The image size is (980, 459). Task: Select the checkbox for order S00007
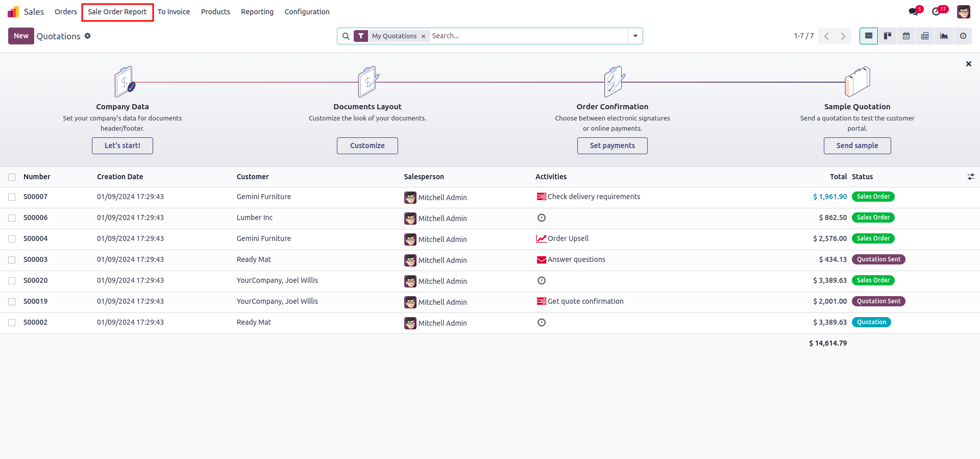12,197
